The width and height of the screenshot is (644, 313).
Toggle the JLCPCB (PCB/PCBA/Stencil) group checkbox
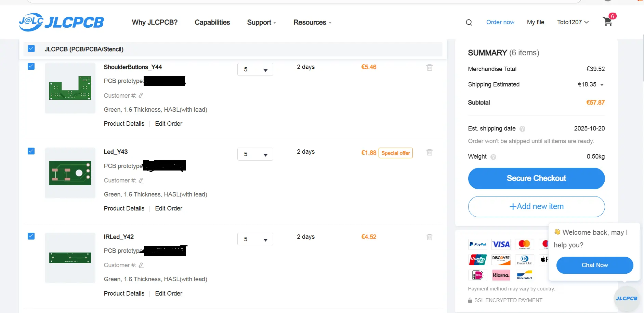click(31, 49)
